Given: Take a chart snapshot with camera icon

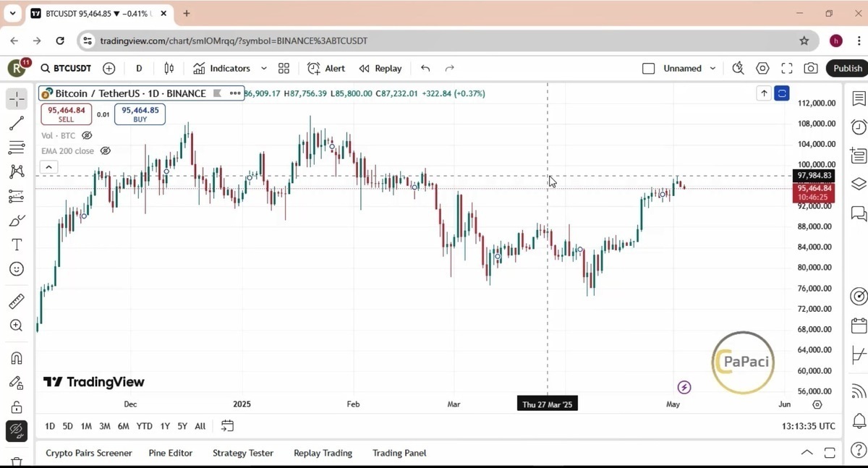Looking at the screenshot, I should click(x=811, y=69).
